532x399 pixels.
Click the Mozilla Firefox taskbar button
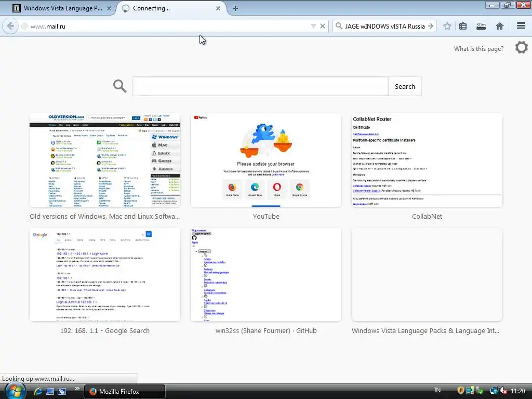(125, 391)
